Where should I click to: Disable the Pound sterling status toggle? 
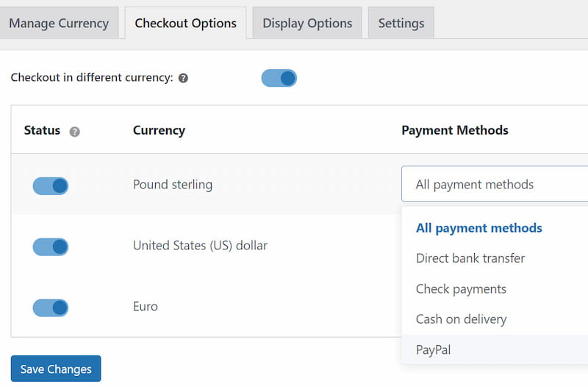coord(51,185)
